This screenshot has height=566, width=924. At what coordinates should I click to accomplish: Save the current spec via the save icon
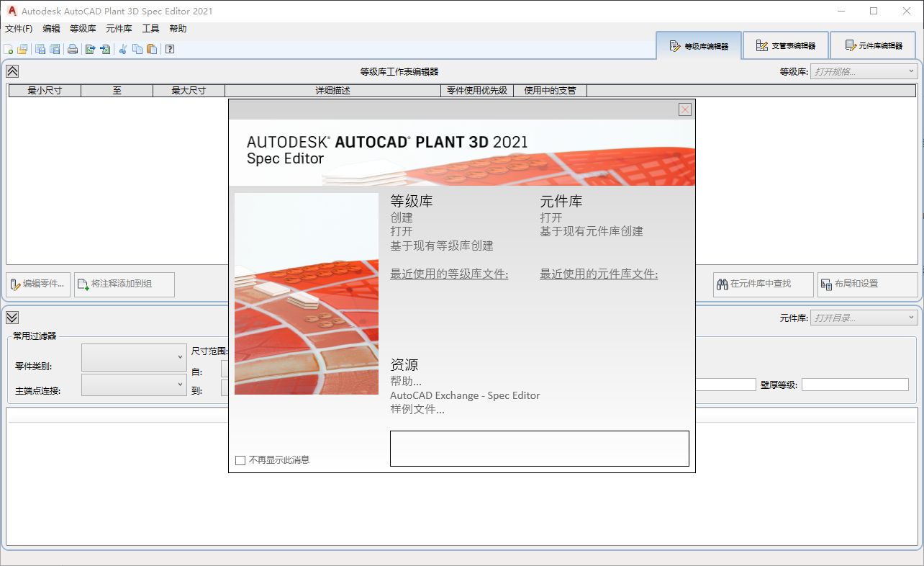tap(40, 49)
